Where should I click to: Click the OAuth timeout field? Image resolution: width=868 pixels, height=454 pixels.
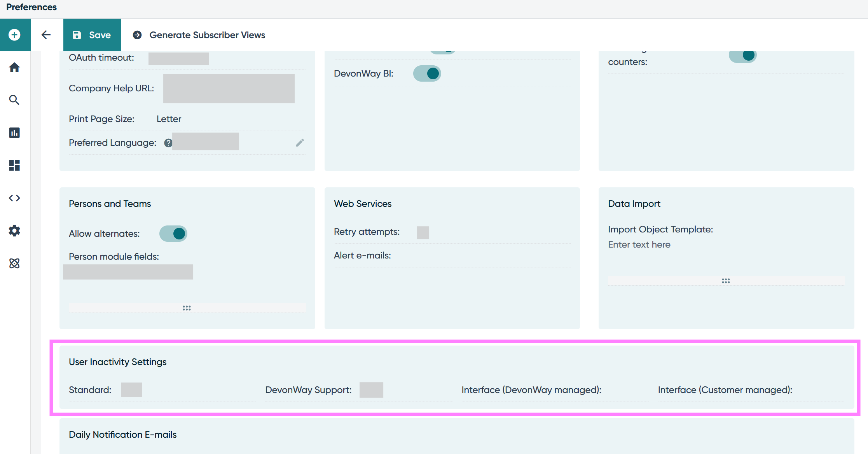[178, 58]
